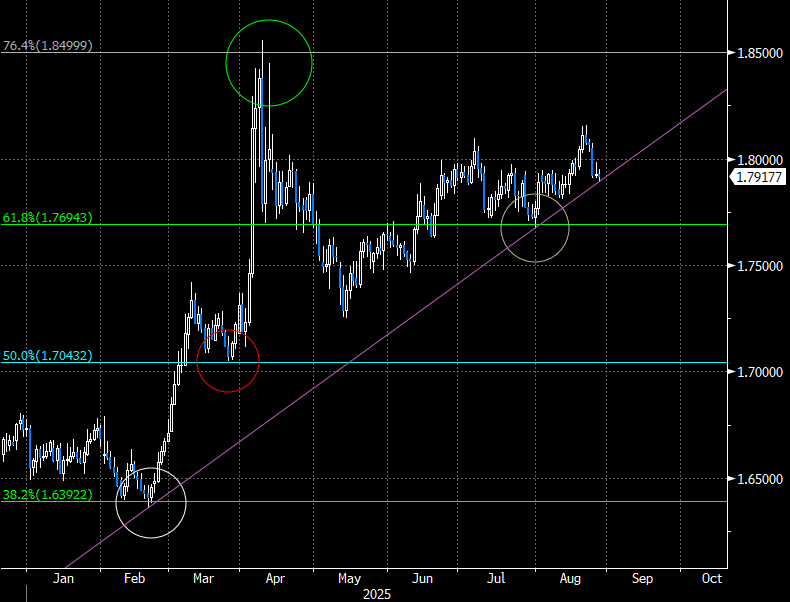Click the 1.75000 price axis label
790x602 pixels.
[x=760, y=266]
